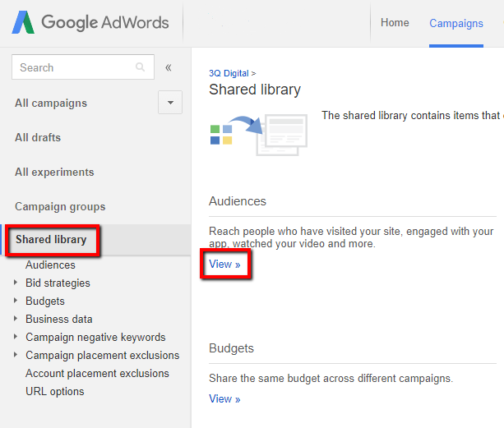Click the Budgets section heading

coord(231,348)
